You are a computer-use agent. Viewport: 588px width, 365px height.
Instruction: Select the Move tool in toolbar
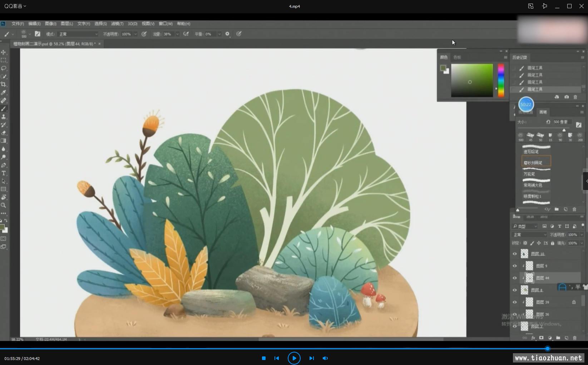(4, 52)
